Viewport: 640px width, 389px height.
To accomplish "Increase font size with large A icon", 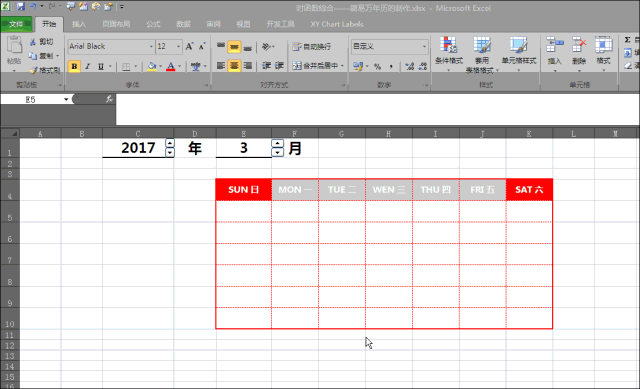I will 189,47.
